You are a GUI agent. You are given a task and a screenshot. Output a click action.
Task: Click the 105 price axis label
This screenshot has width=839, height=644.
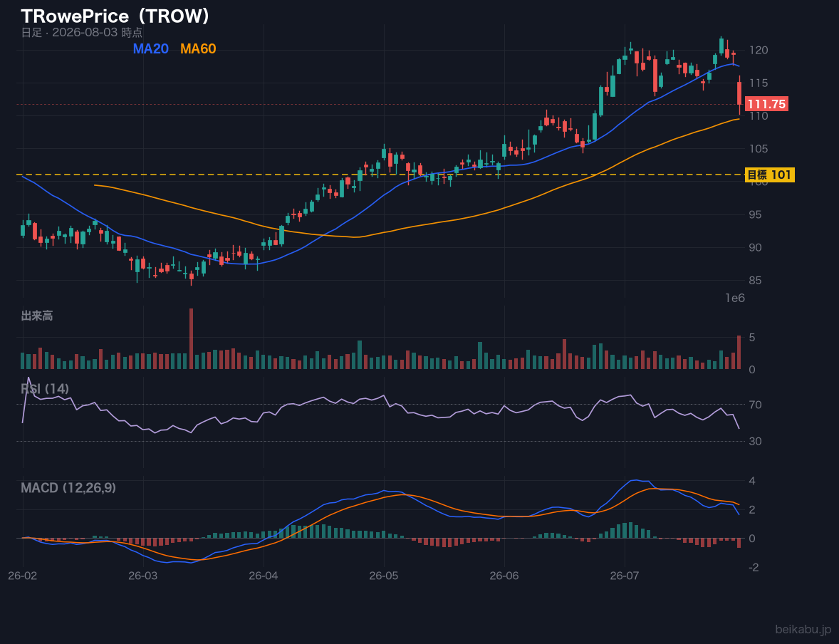tap(759, 149)
